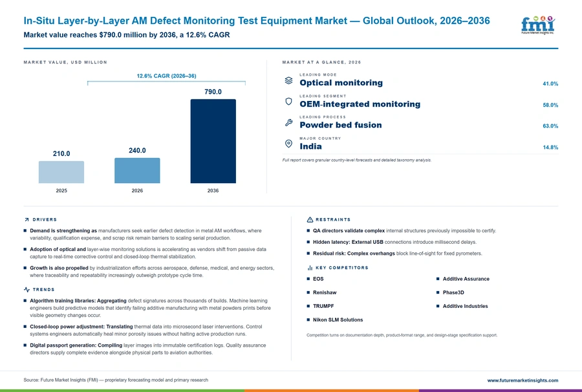This screenshot has width=582, height=392.
Task: Click the Demand is strengthening as bullet
Action: point(145,234)
